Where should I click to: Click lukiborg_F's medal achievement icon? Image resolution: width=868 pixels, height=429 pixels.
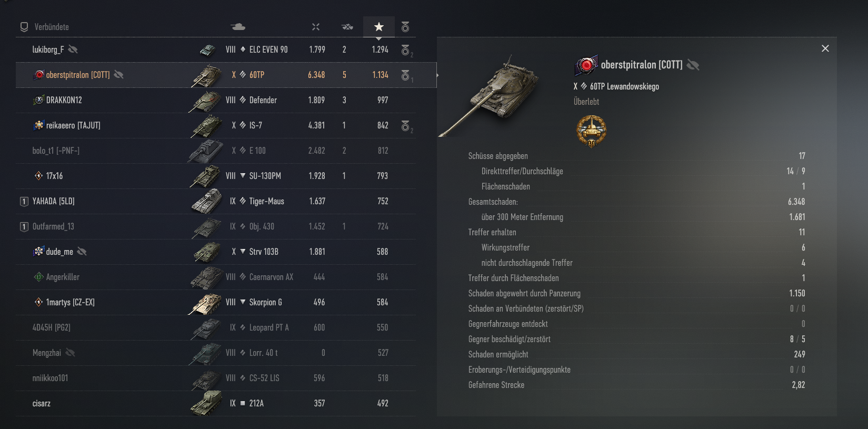(x=406, y=50)
